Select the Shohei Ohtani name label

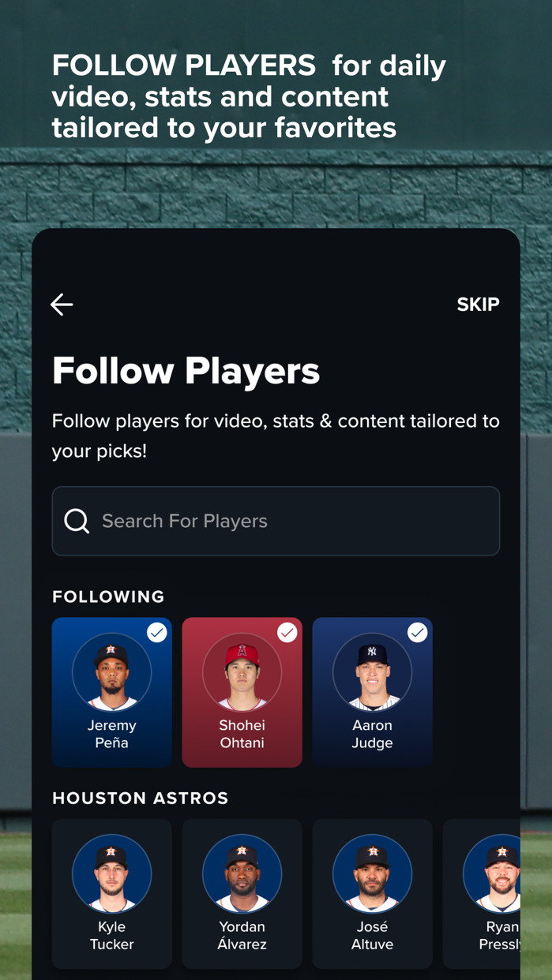click(x=242, y=734)
